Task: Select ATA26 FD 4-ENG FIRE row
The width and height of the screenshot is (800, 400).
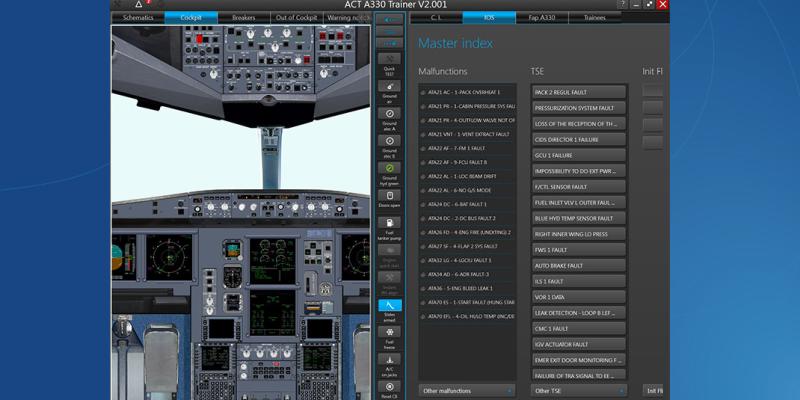Action: click(x=467, y=232)
